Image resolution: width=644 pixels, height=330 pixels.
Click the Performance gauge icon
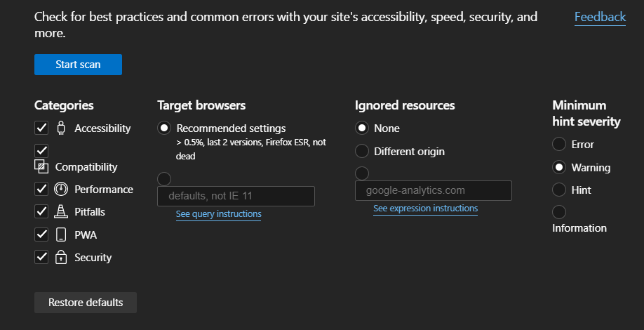click(x=61, y=189)
